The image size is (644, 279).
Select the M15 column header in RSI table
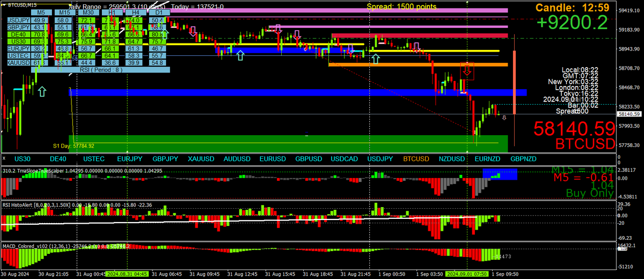pos(65,12)
